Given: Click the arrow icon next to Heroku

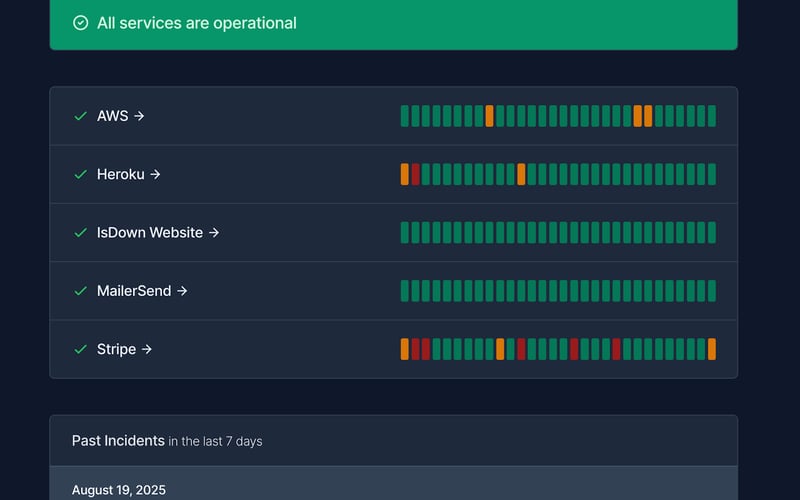Looking at the screenshot, I should 155,174.
